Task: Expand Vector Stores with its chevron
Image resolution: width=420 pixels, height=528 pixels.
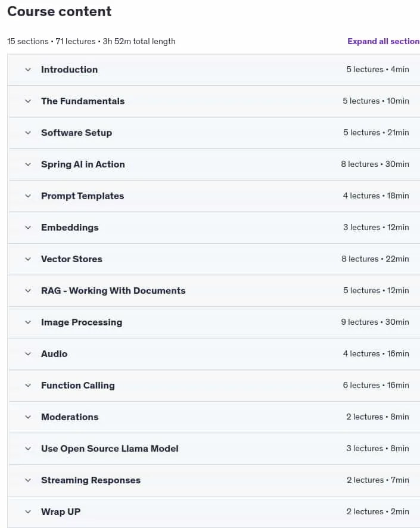Action: (28, 259)
